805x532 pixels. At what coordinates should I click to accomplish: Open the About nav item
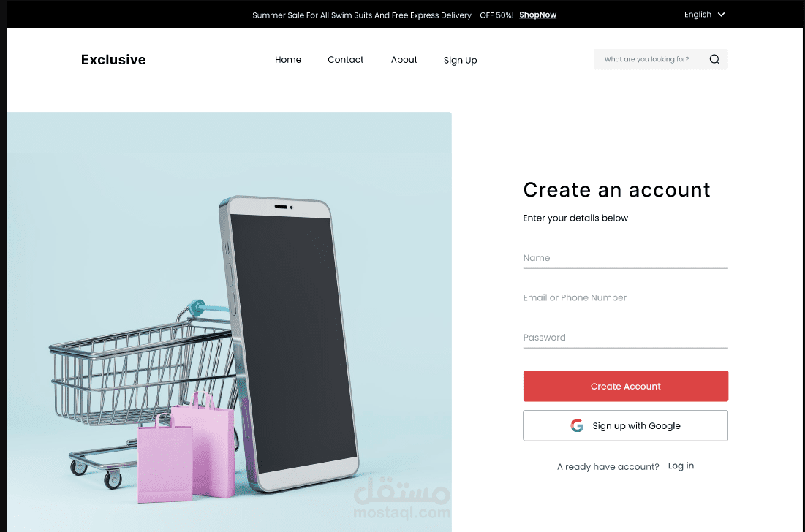tap(404, 59)
